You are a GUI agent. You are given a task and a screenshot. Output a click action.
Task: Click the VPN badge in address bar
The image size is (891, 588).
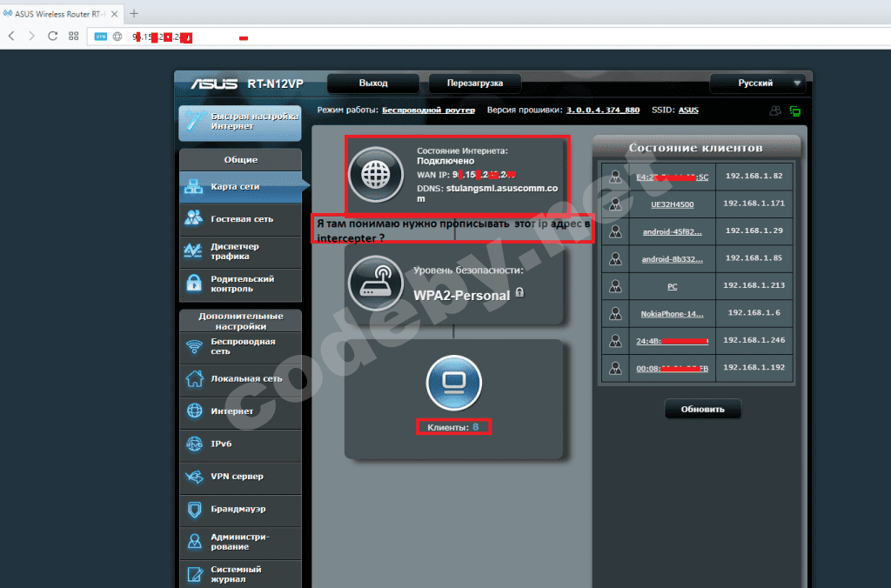click(100, 37)
